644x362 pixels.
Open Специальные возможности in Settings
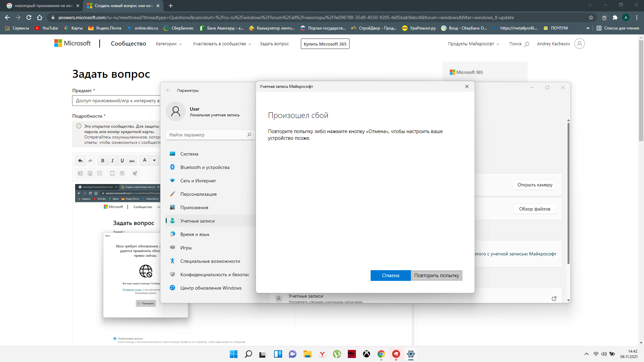(211, 261)
